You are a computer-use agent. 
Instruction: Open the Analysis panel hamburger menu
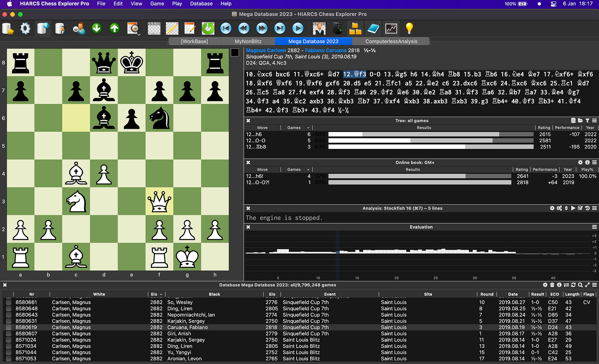coord(594,208)
